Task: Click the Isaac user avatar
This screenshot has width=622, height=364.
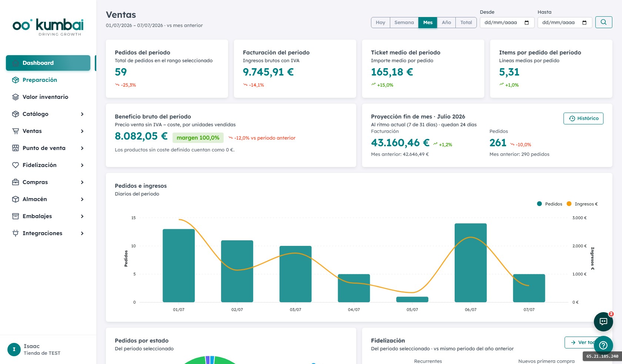Action: pos(14,349)
